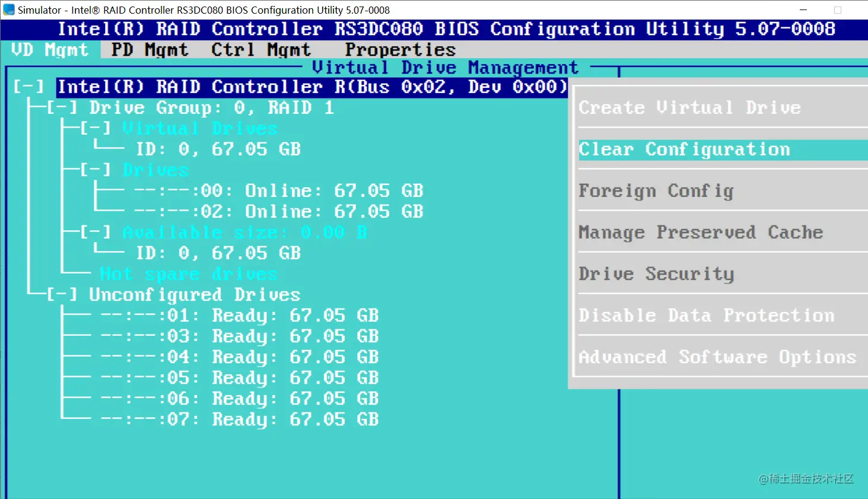Select Drive Security menu entry
Viewport: 868px width, 499px height.
[656, 274]
